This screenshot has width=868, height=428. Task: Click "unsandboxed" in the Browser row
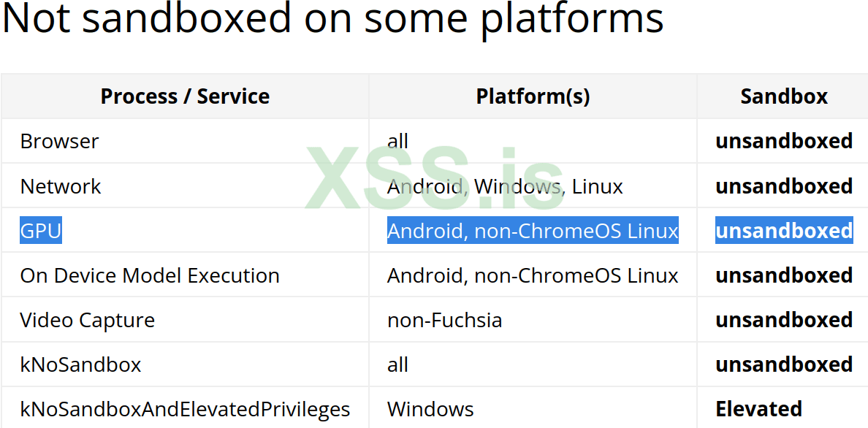pyautogui.click(x=783, y=141)
